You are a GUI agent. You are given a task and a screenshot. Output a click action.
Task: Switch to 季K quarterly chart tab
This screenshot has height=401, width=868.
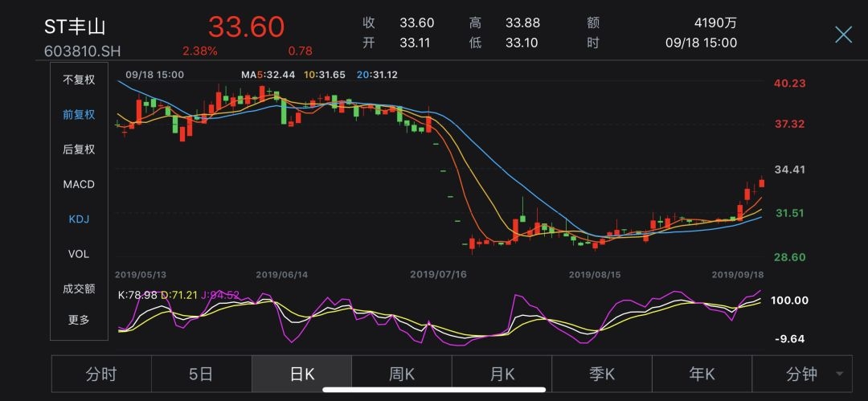coord(601,374)
